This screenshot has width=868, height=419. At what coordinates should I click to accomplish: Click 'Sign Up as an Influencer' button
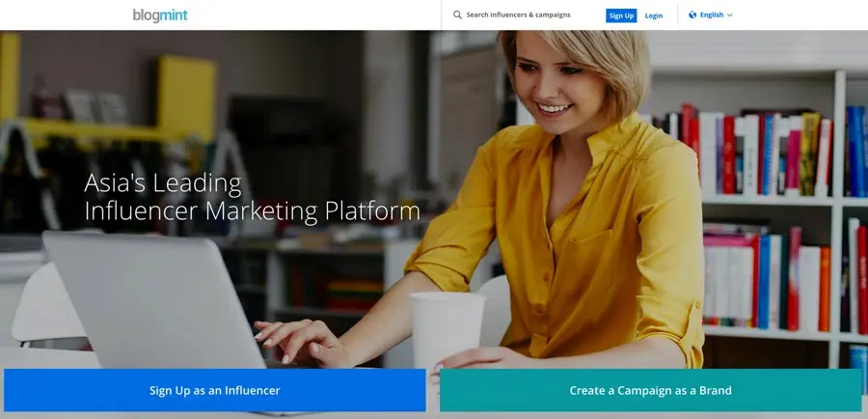[x=214, y=390]
